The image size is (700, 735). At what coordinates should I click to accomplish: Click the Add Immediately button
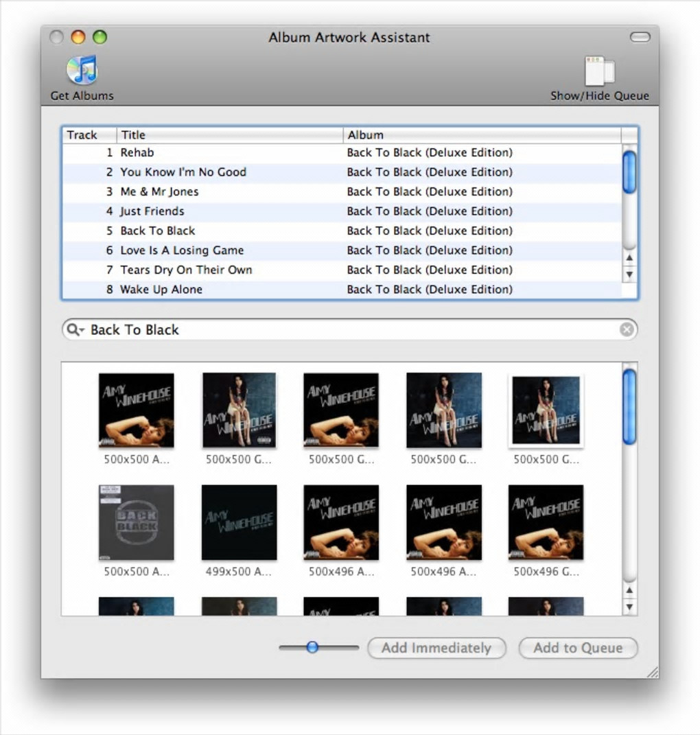[x=436, y=648]
